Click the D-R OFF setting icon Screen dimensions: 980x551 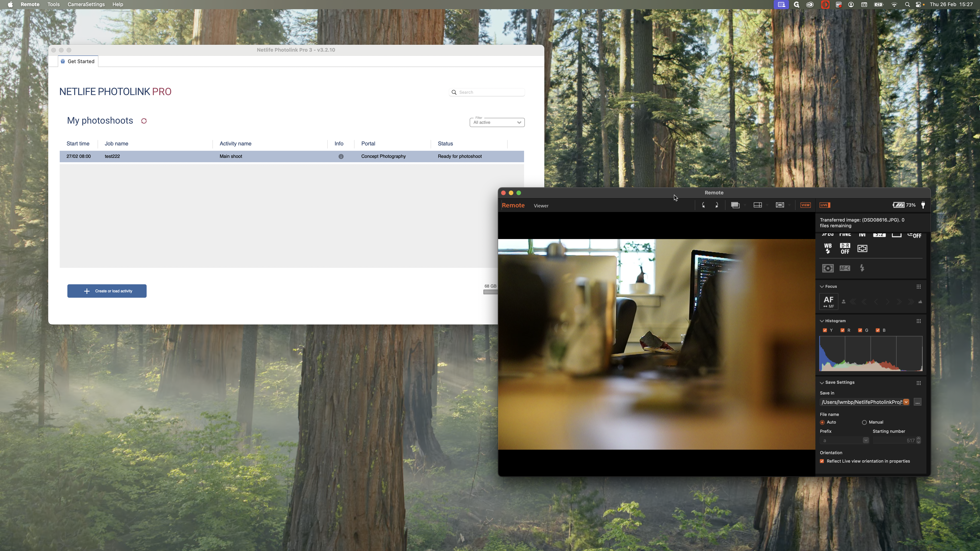pos(844,248)
